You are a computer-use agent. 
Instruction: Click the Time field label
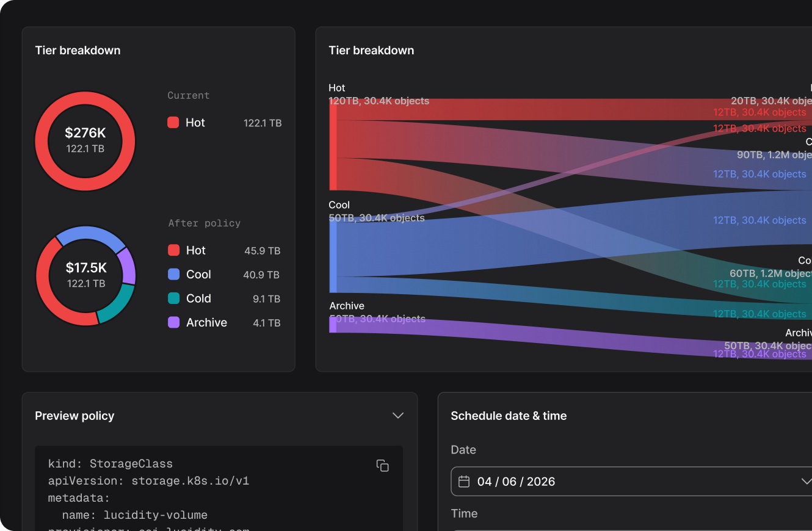point(464,513)
